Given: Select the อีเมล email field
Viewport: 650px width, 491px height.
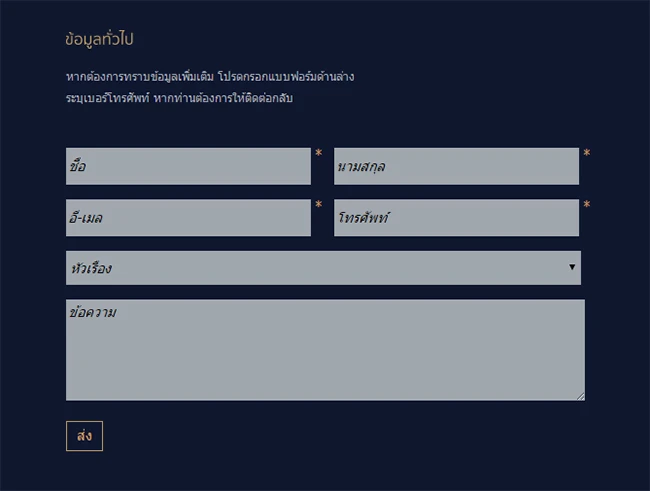Looking at the screenshot, I should click(188, 217).
